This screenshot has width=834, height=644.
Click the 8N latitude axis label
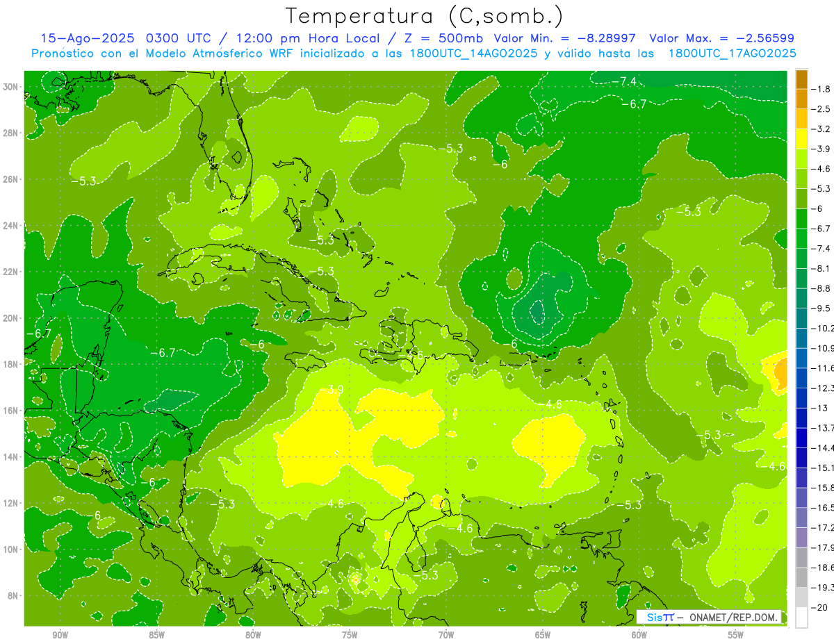(x=13, y=596)
